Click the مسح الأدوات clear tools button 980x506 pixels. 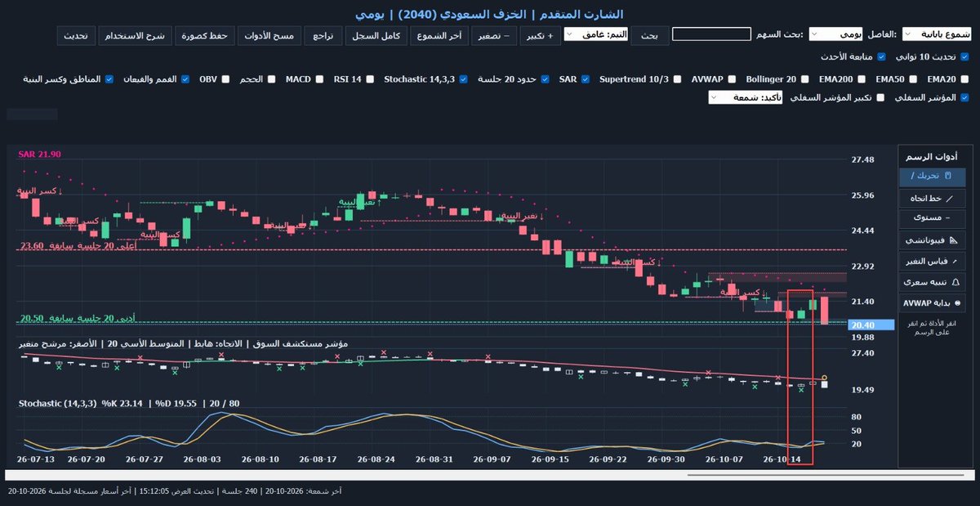269,35
